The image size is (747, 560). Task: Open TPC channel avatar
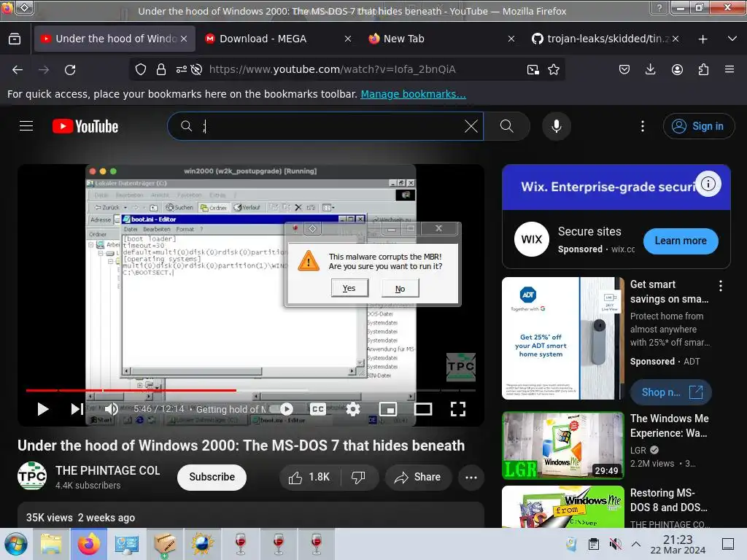(32, 476)
